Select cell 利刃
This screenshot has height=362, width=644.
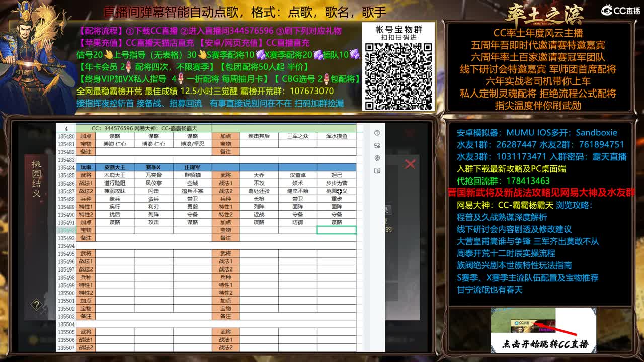[153, 207]
